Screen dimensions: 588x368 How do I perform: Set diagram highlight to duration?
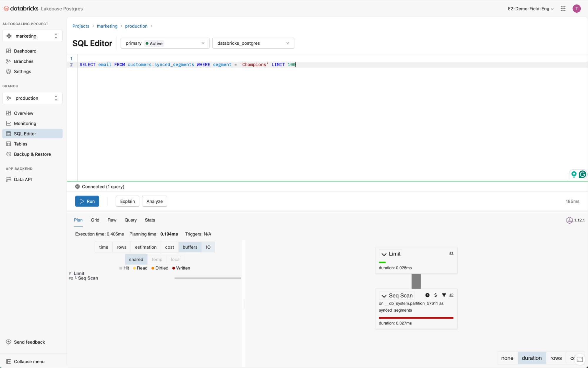click(x=532, y=358)
